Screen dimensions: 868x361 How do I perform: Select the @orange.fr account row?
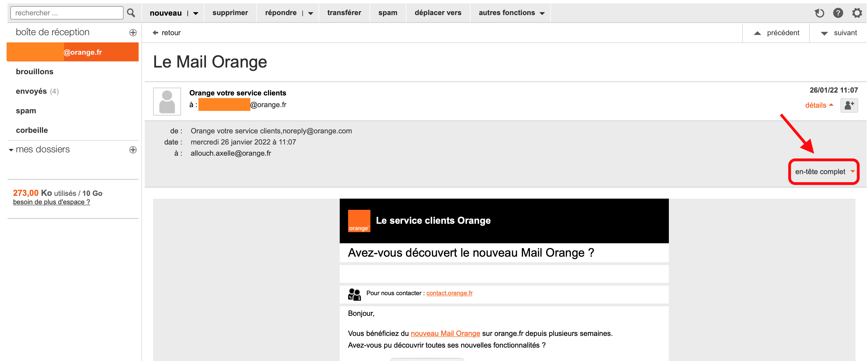point(73,52)
